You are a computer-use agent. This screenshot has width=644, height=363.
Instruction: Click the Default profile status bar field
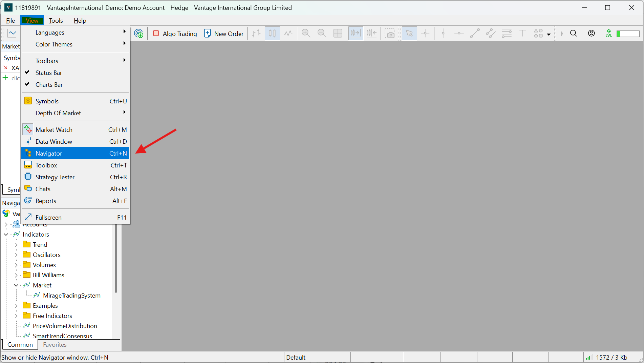coord(317,358)
